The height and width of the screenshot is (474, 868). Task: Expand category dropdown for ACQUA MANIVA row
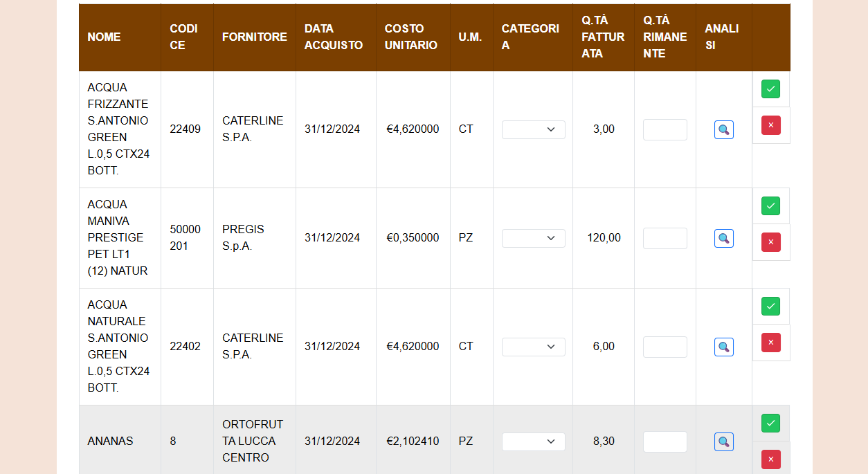click(533, 238)
